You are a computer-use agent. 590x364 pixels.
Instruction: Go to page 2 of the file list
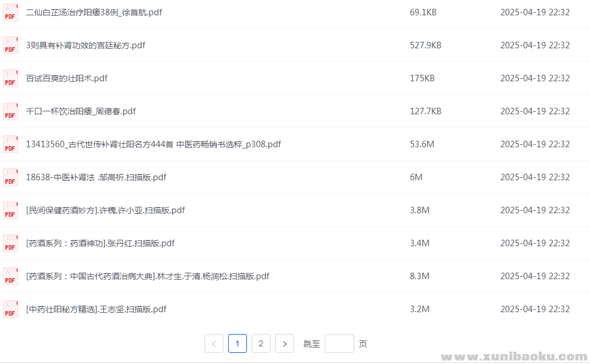[x=261, y=343]
